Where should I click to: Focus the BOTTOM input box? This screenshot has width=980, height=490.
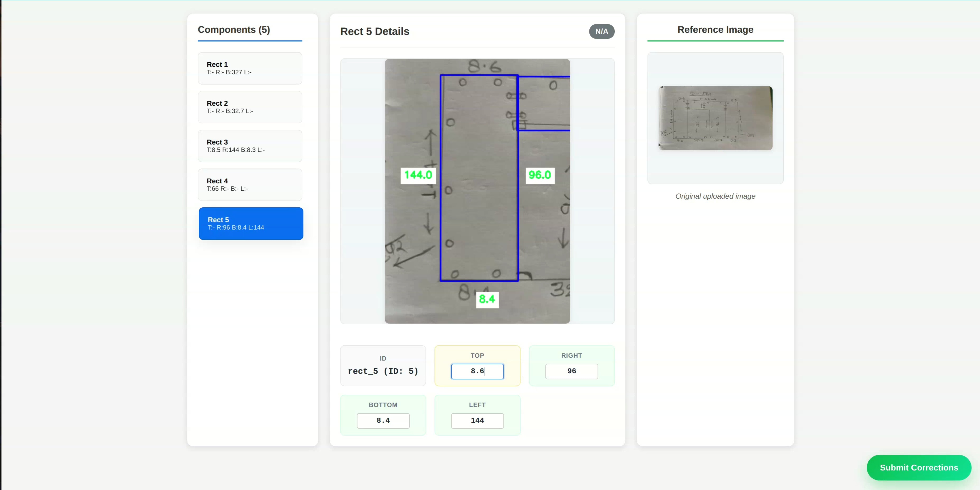click(383, 421)
